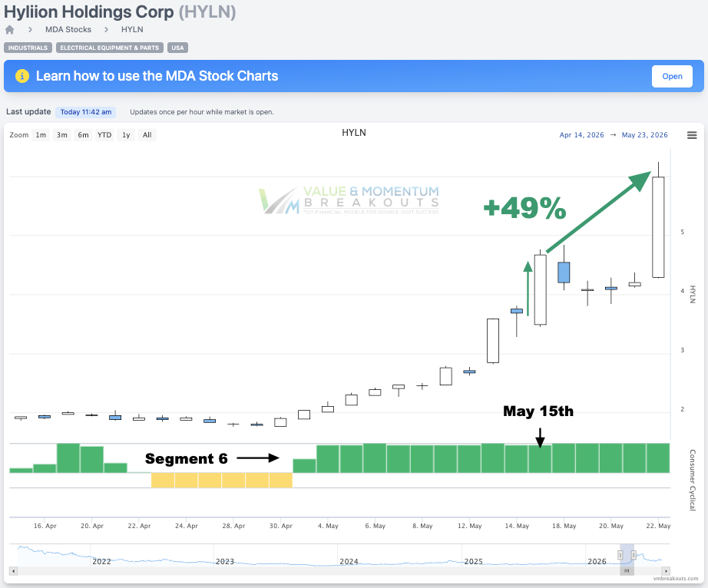Set chart zoom to 6m

tap(83, 135)
